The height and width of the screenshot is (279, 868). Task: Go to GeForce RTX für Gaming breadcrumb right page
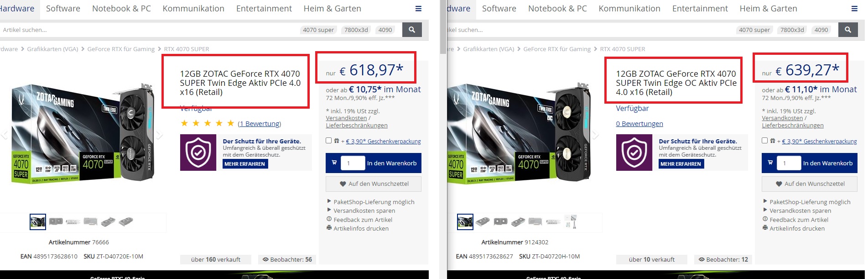click(557, 49)
